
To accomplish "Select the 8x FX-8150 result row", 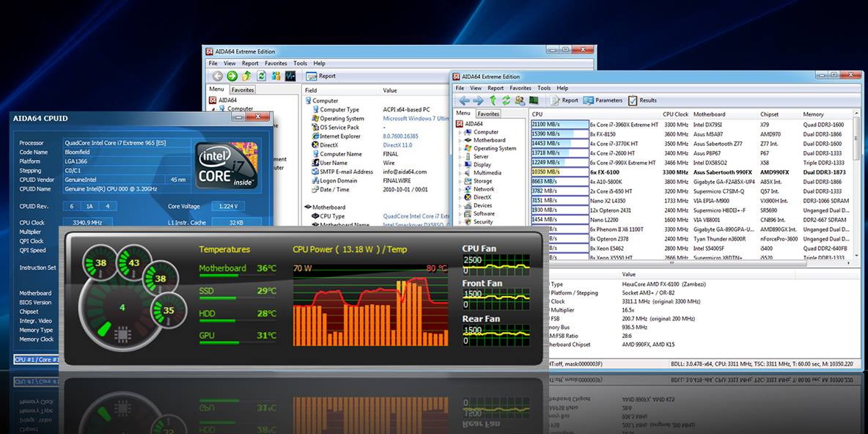I will (691, 134).
